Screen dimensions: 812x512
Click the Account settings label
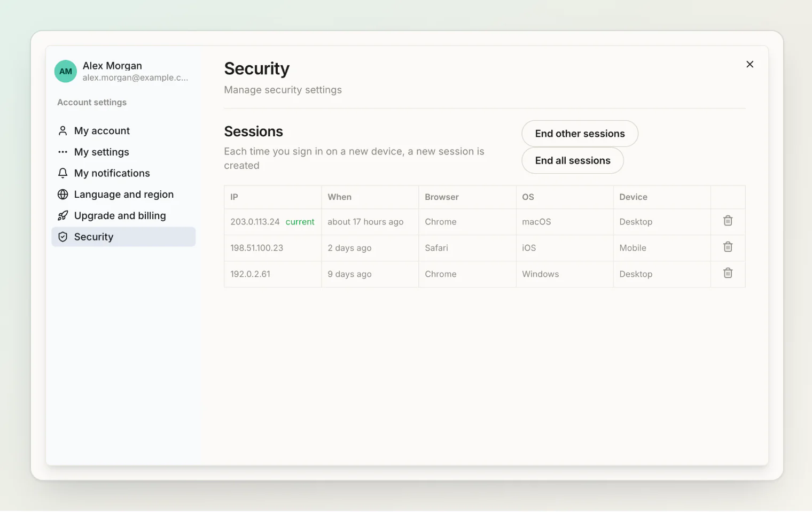(x=92, y=102)
